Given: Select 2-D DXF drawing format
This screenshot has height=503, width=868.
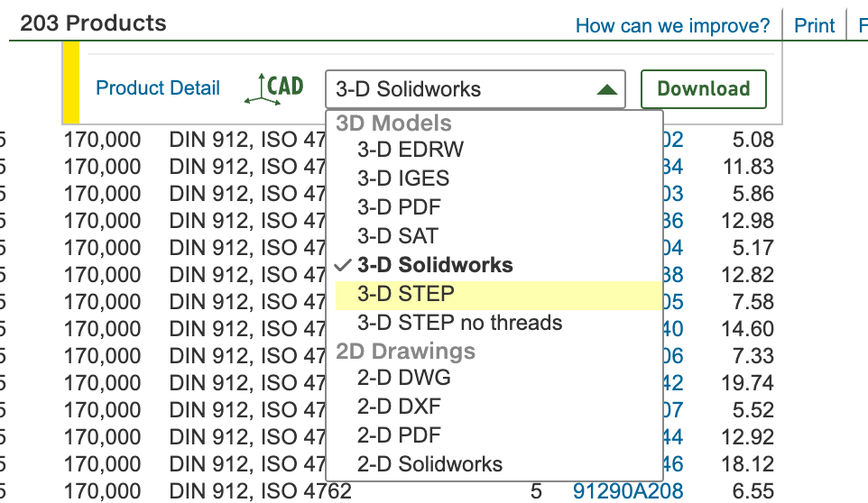Looking at the screenshot, I should coord(399,407).
